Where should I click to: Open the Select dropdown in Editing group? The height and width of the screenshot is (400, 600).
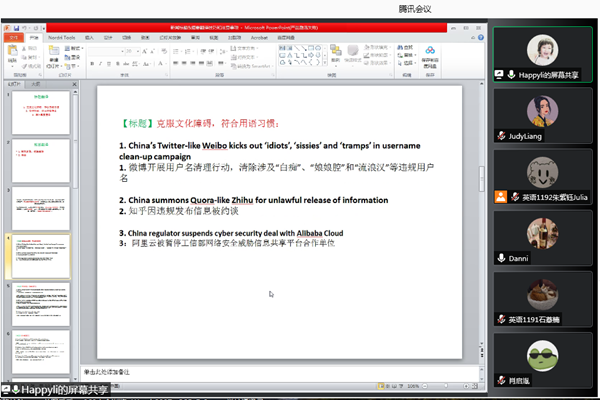click(406, 63)
